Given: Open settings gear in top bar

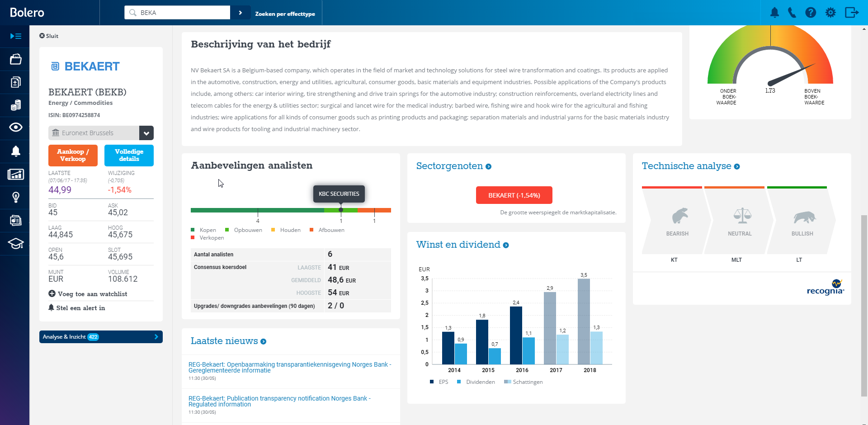Looking at the screenshot, I should [830, 13].
